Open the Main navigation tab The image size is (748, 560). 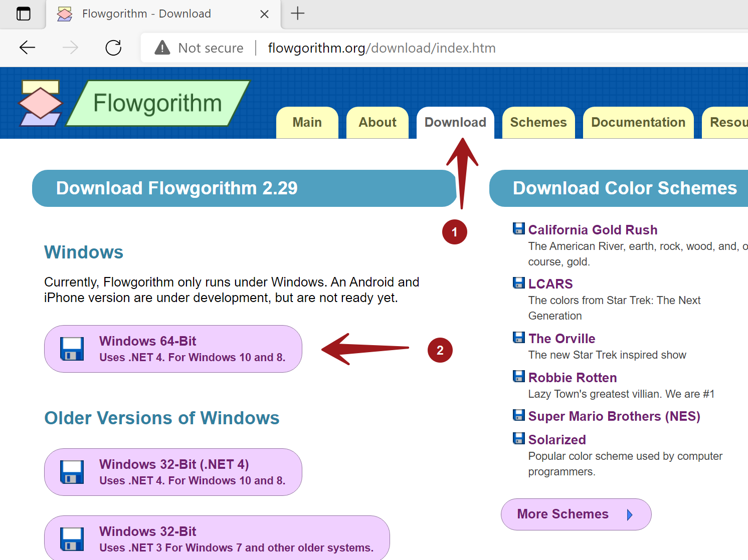pos(307,123)
